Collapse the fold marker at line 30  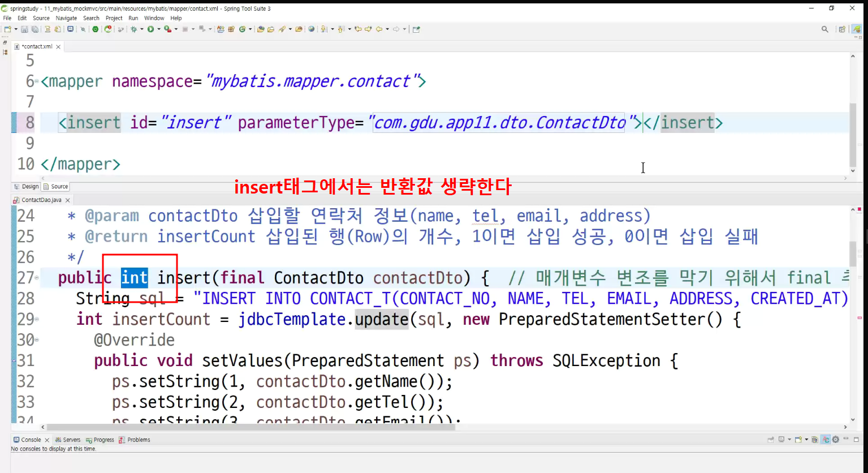37,340
